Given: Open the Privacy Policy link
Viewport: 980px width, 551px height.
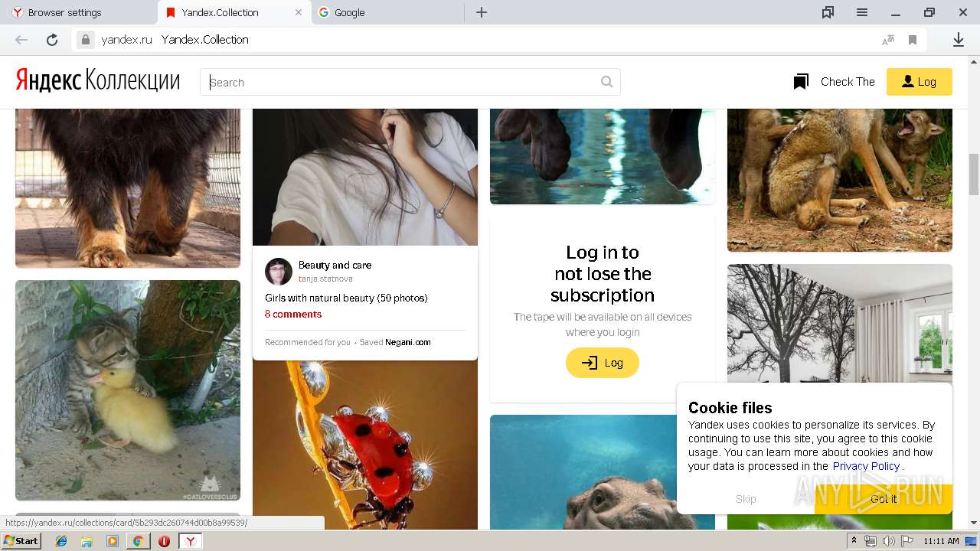Looking at the screenshot, I should pos(866,466).
